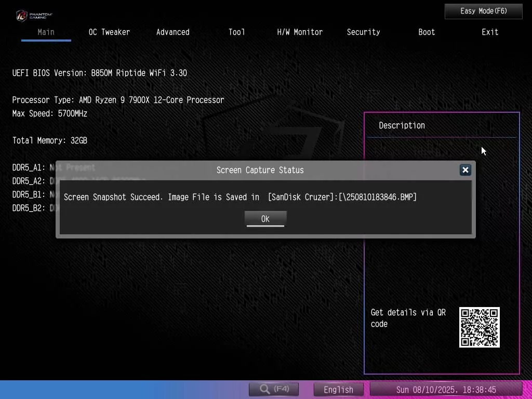
Task: Change the language via English button
Action: point(338,390)
